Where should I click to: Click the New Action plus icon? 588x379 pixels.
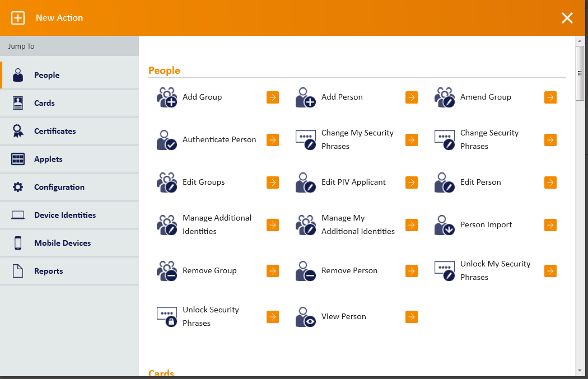pos(18,18)
